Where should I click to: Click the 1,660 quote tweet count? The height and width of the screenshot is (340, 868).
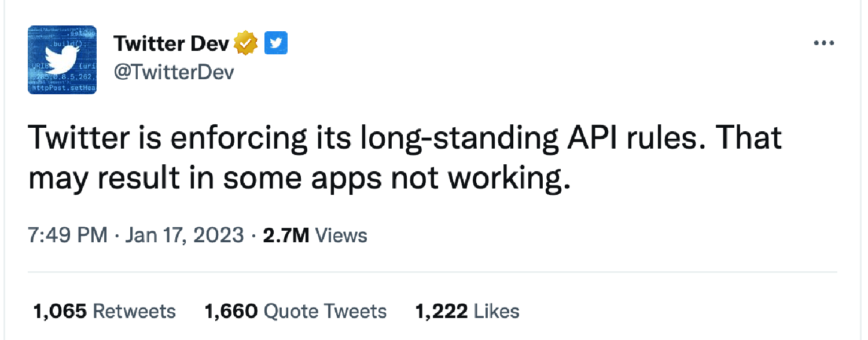pyautogui.click(x=231, y=311)
